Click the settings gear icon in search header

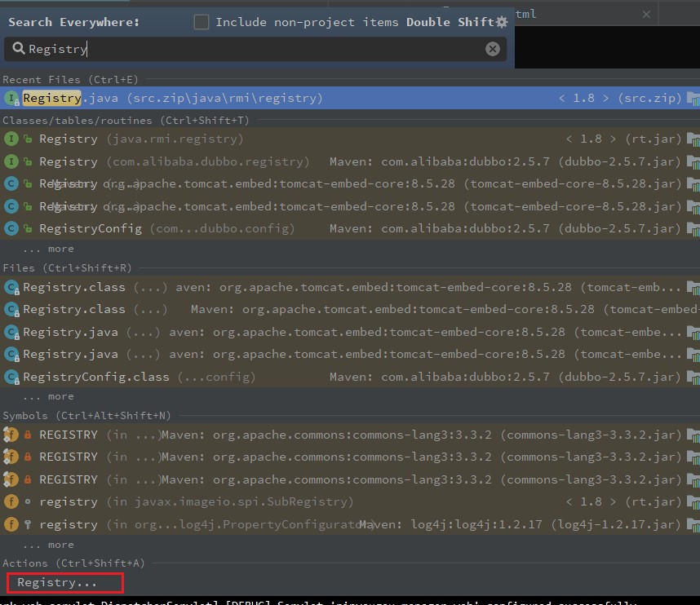[502, 22]
